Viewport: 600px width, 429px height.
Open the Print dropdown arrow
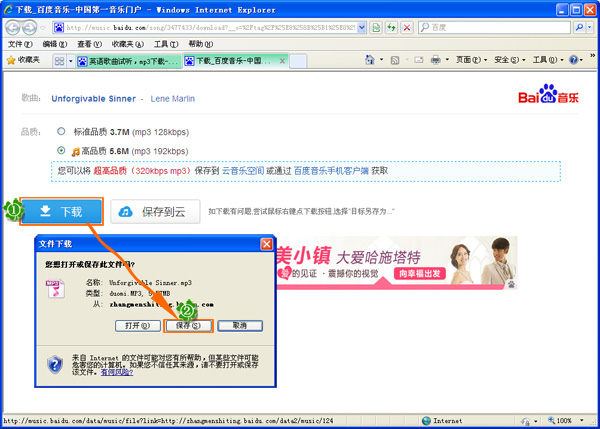click(447, 60)
